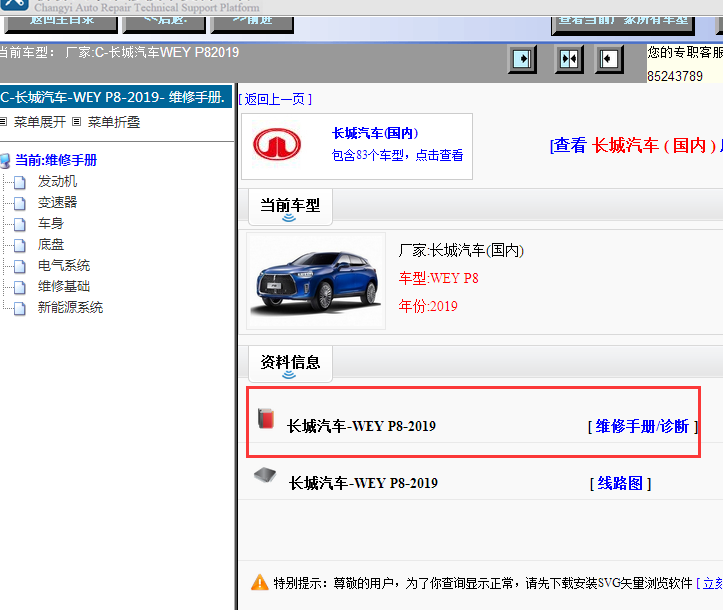
Task: Click the Great Wall red logo
Action: [x=277, y=144]
